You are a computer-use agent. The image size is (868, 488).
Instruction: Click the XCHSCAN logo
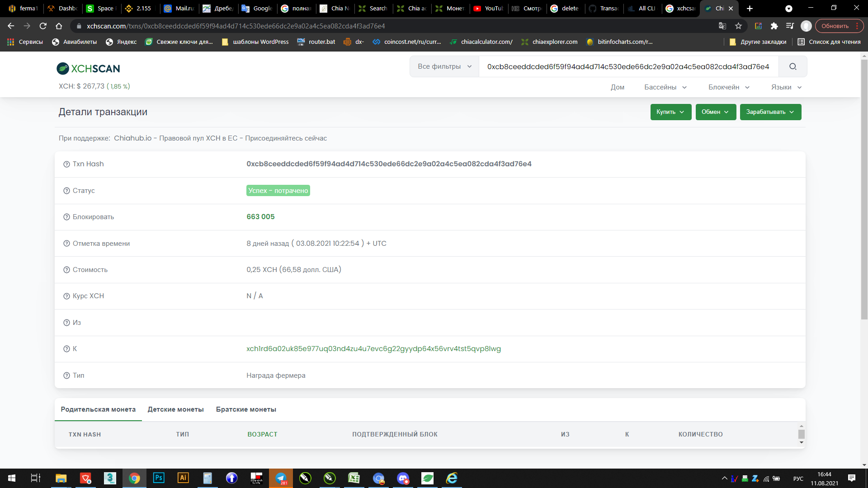coord(89,69)
